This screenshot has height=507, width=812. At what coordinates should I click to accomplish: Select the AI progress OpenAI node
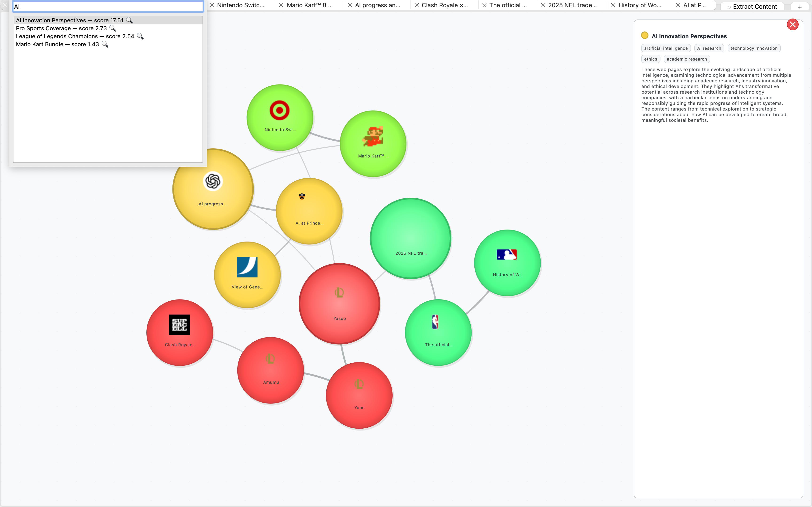click(213, 189)
